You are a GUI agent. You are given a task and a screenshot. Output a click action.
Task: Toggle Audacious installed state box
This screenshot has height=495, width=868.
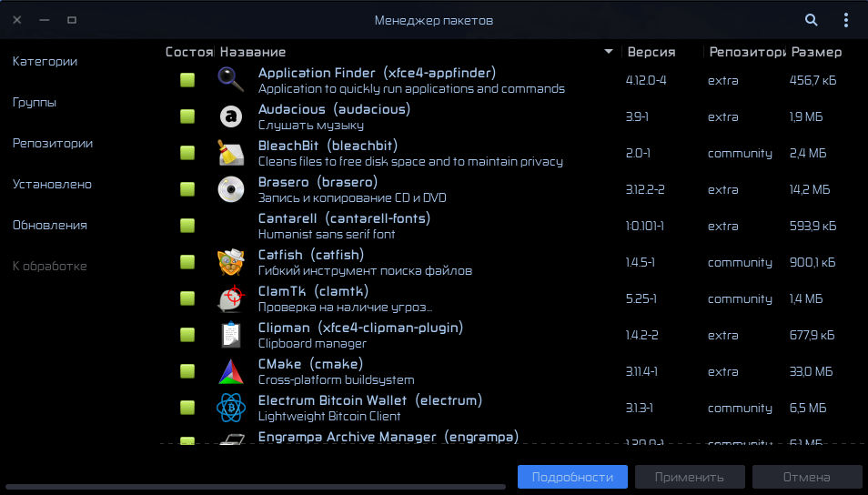pos(187,116)
